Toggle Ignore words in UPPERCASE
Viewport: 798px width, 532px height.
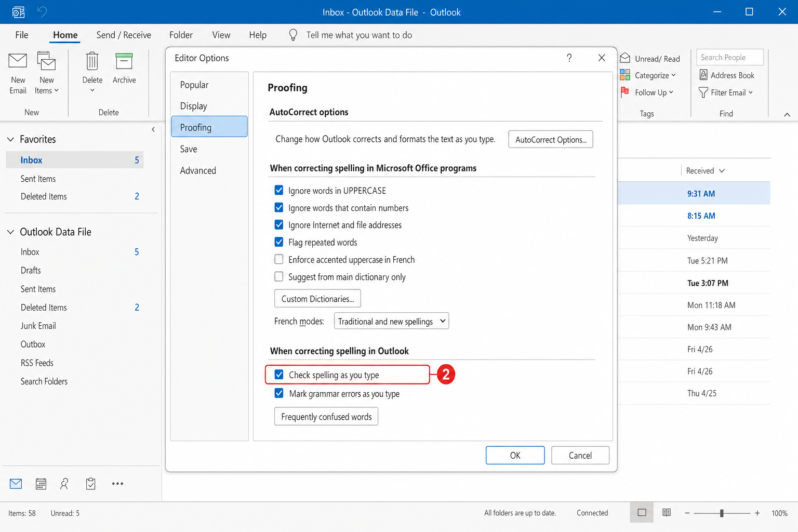click(x=279, y=190)
